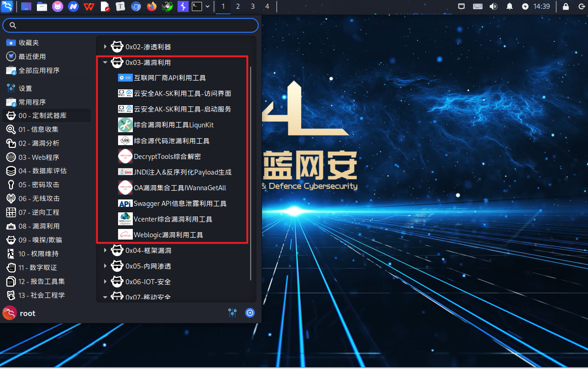Select 11 - 数字取证 category
Screen dimensions: 588x369
click(47, 268)
